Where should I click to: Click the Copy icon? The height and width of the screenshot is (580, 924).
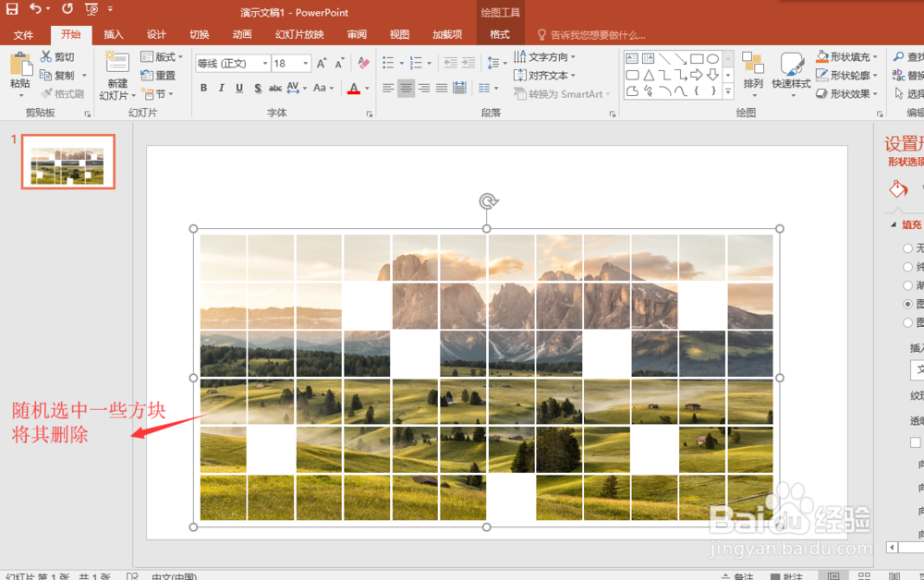point(46,75)
